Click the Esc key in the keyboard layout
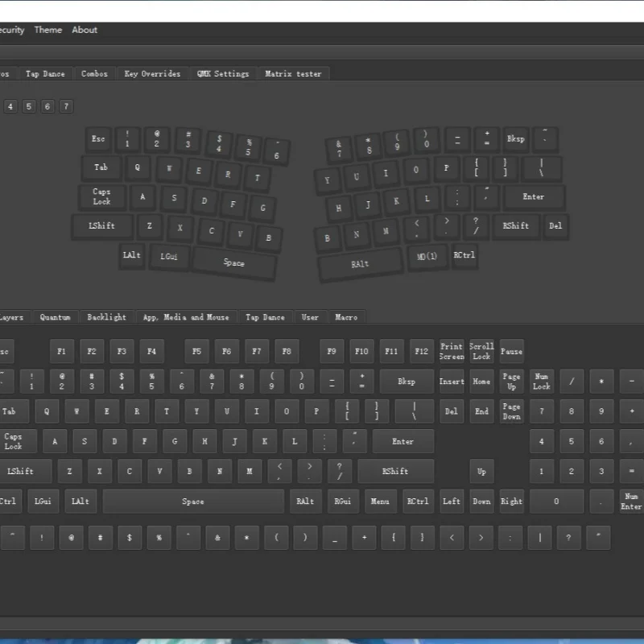 click(x=97, y=138)
